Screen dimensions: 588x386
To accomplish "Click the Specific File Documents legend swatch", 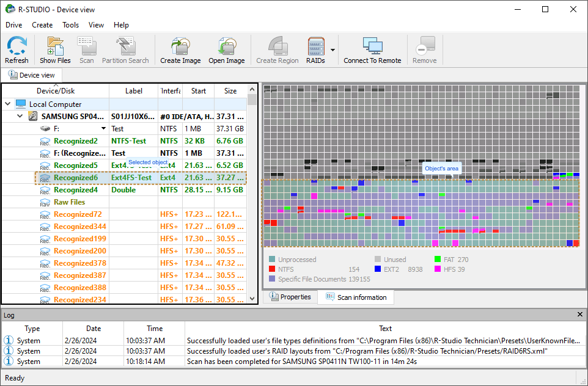I will pyautogui.click(x=272, y=279).
